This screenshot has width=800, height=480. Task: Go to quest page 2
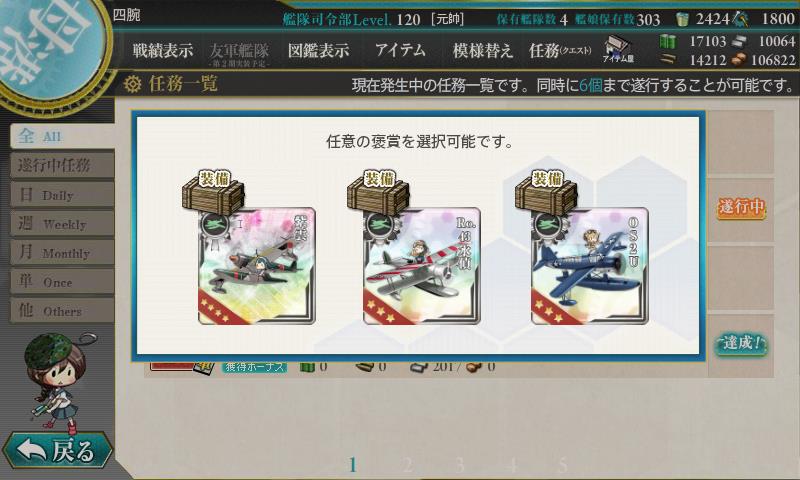pyautogui.click(x=407, y=465)
